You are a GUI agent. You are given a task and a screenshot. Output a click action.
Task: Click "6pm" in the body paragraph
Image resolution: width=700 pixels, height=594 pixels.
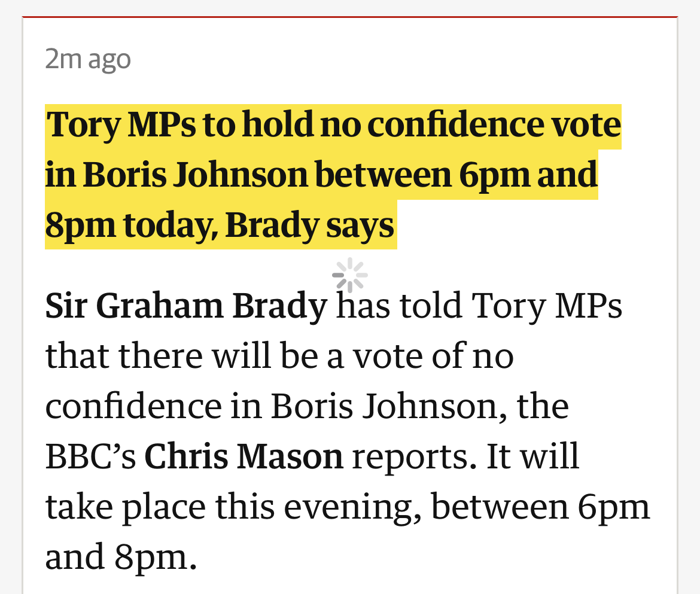(x=614, y=507)
